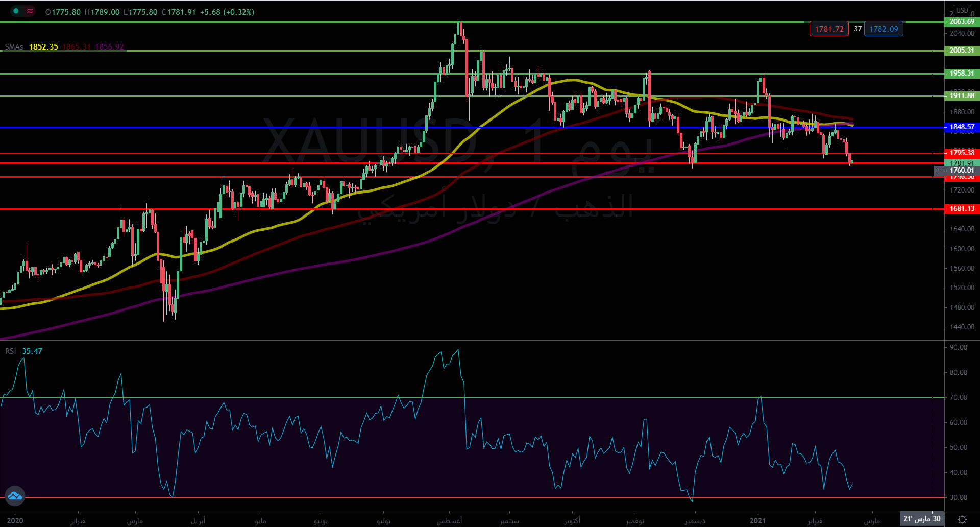Viewport: 980px width, 527px height.
Task: Select the yellow SMA value 1852.35
Action: click(x=43, y=47)
